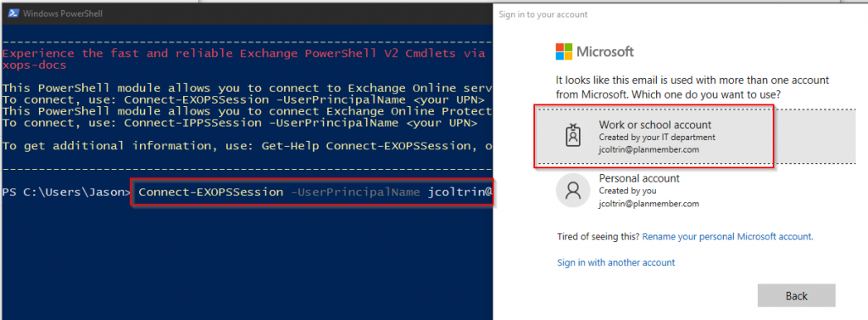Click the Connect-IPPSSession usage line
The width and height of the screenshot is (868, 320).
[240, 122]
